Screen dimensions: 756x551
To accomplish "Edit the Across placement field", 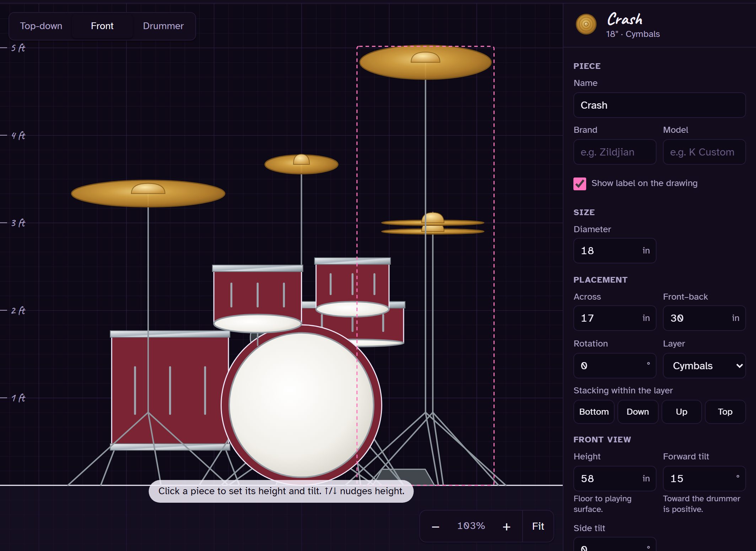I will [615, 318].
